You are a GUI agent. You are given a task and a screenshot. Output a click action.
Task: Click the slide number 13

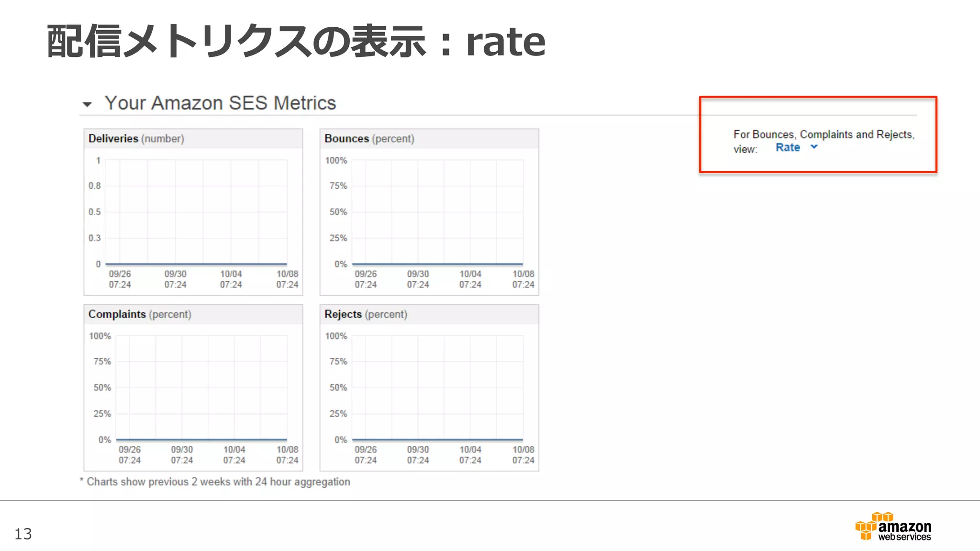pyautogui.click(x=23, y=534)
